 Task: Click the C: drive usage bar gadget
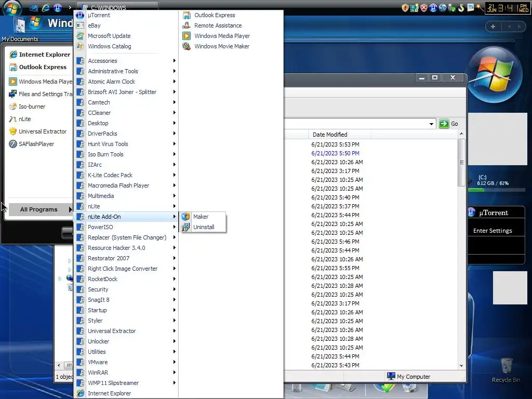point(496,190)
